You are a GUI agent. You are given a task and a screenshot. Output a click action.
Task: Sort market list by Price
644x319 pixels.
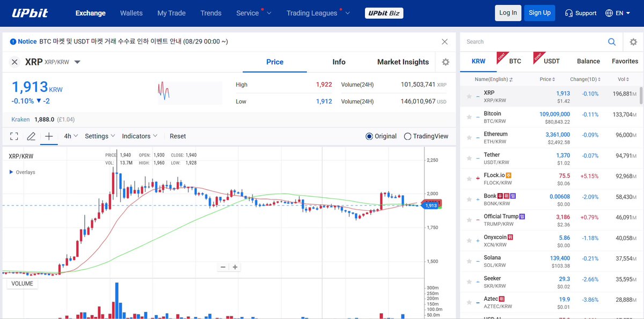(547, 79)
